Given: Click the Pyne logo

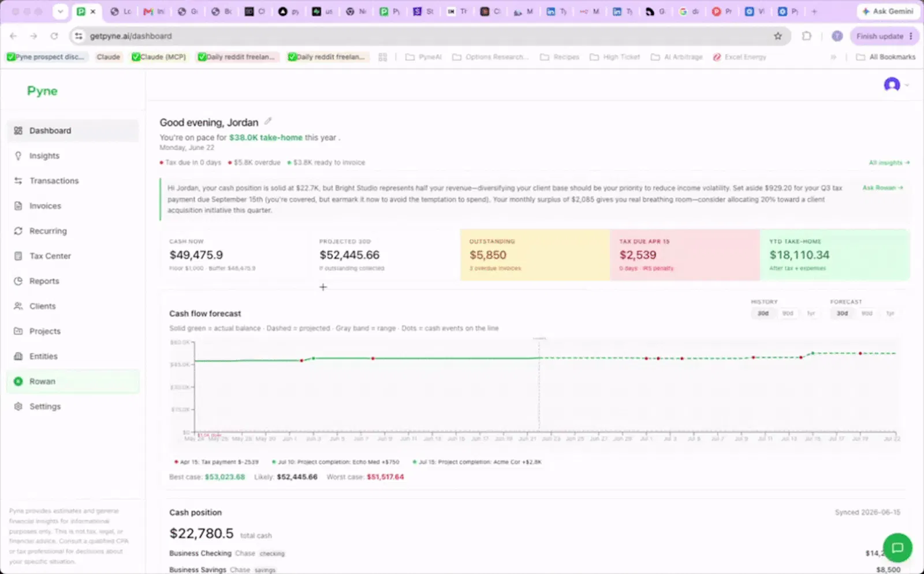Looking at the screenshot, I should click(42, 91).
